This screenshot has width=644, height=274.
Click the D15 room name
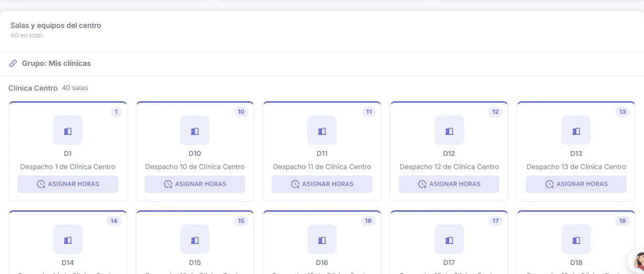point(195,263)
